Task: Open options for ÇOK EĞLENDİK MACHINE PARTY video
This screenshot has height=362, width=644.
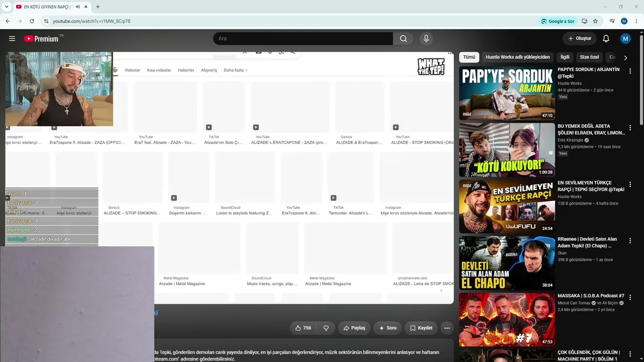Action: point(630,354)
